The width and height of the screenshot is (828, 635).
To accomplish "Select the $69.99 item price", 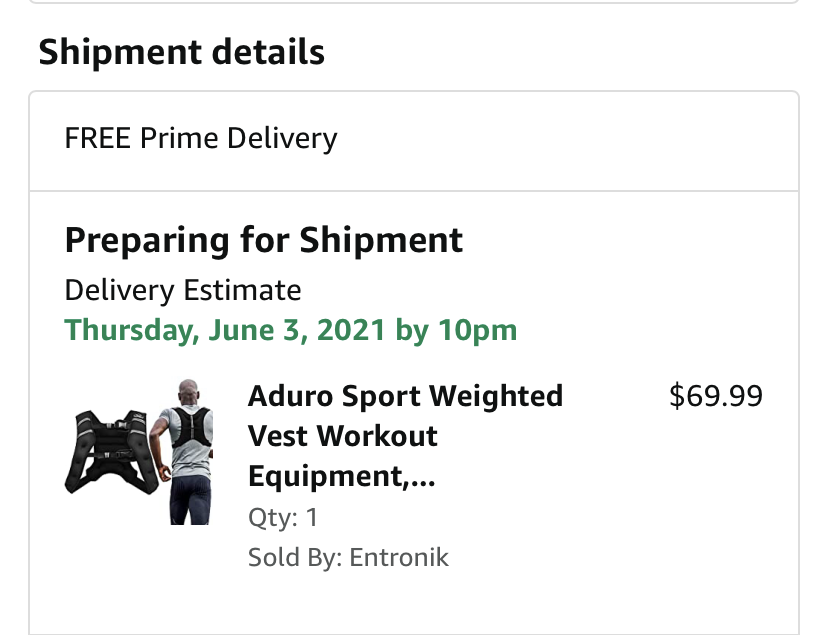I will click(x=716, y=396).
